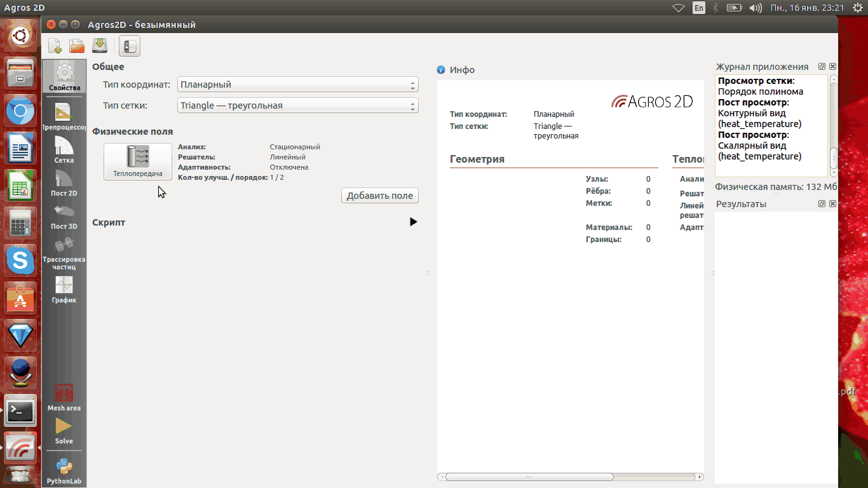Screen dimensions: 868x488
Task: Open the Тип сетки dropdown
Action: coord(297,105)
